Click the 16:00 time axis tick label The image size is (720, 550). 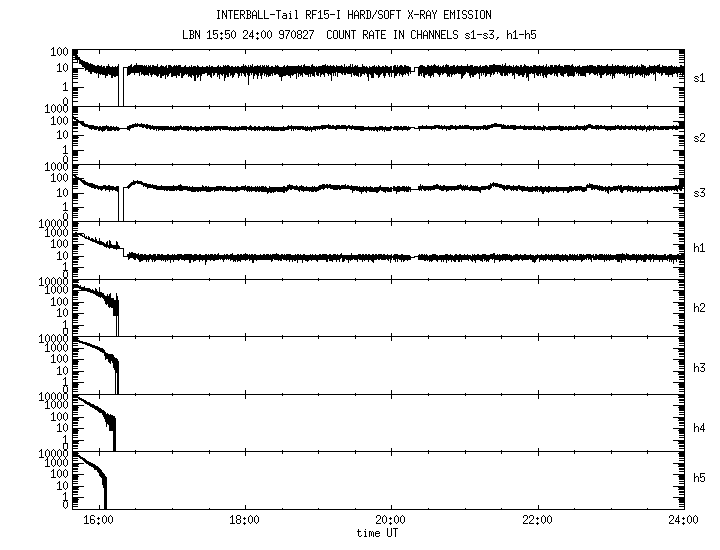(97, 520)
